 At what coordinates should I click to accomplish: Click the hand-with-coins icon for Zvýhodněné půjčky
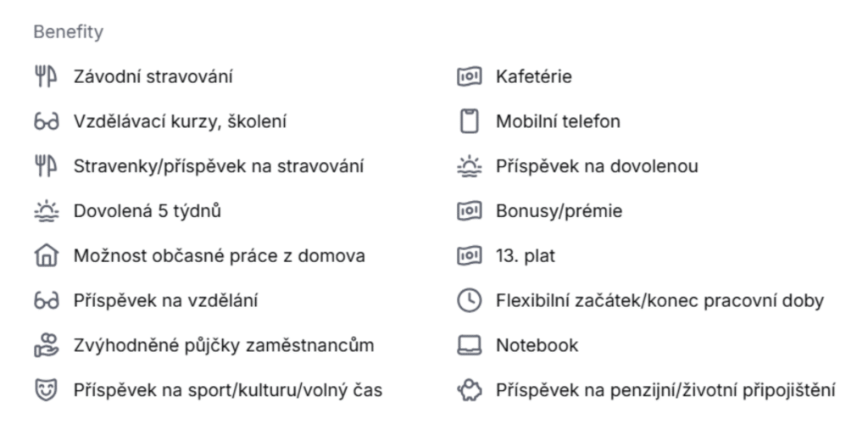pyautogui.click(x=45, y=345)
